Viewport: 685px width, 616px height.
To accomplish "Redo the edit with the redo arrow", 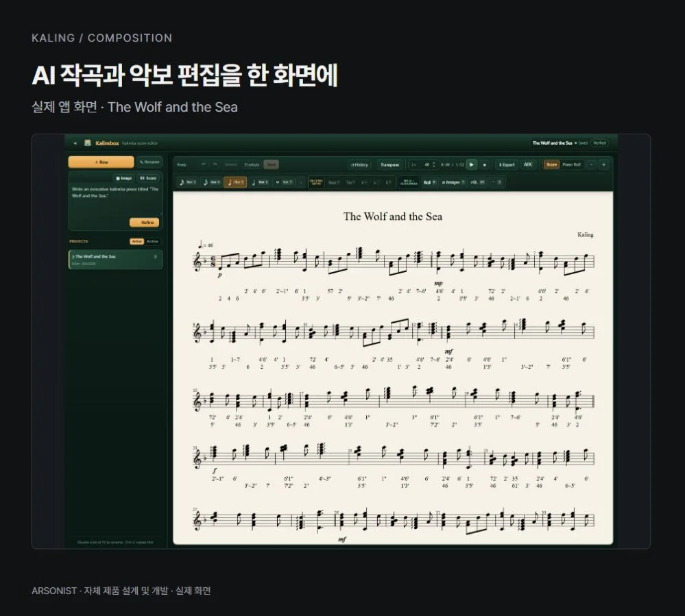I will (x=215, y=164).
